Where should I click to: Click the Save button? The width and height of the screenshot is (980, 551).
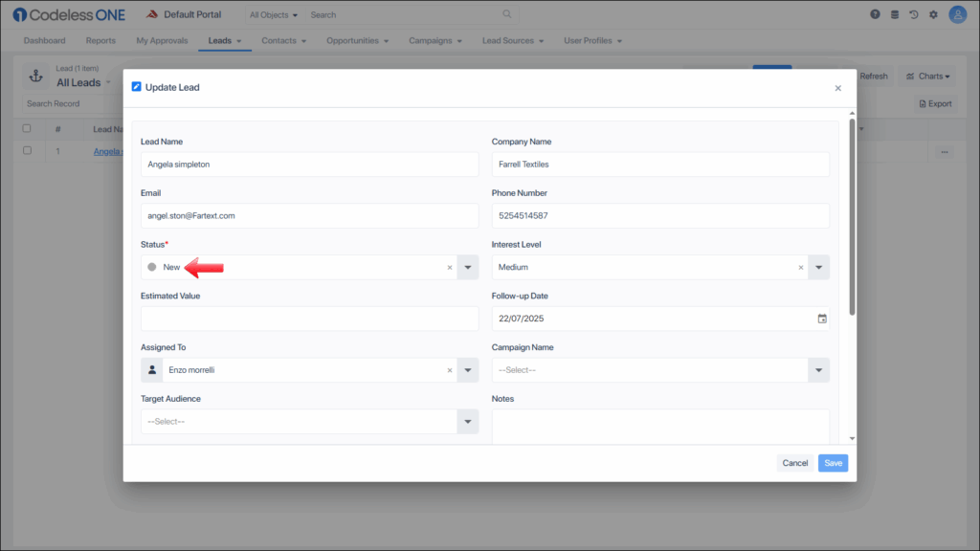coord(833,463)
